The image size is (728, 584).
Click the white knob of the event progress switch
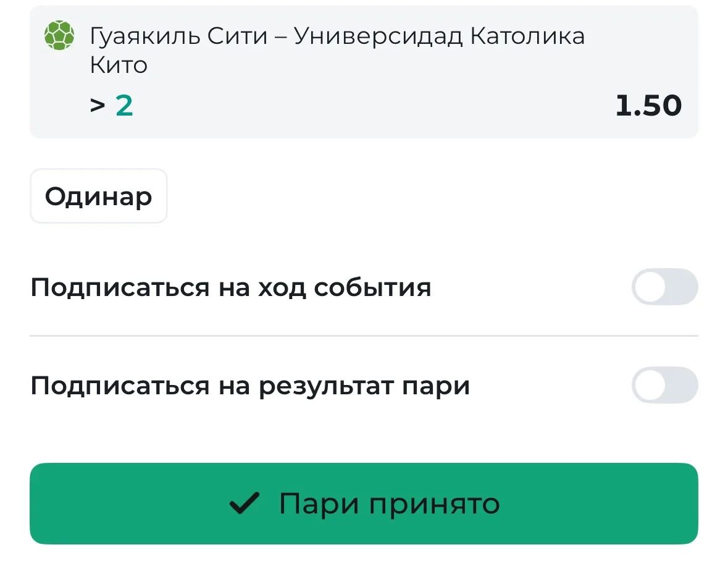(x=650, y=287)
